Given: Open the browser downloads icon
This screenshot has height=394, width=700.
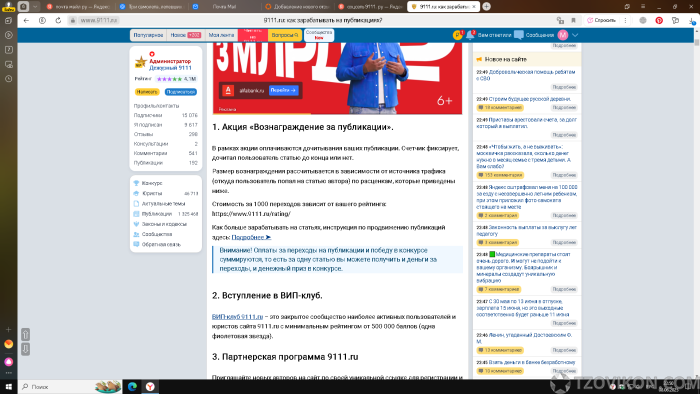Looking at the screenshot, I should coord(692,21).
